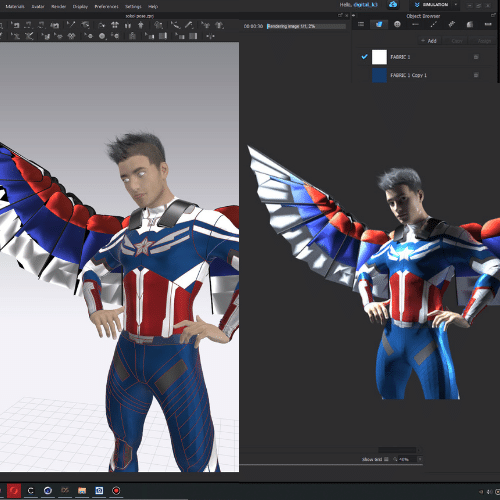The width and height of the screenshot is (500, 500).
Task: Toggle the show grid icon in render window
Action: [386, 459]
